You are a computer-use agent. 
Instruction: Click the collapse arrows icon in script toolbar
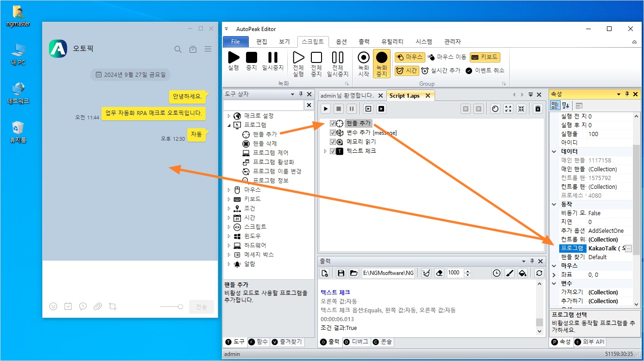click(521, 109)
